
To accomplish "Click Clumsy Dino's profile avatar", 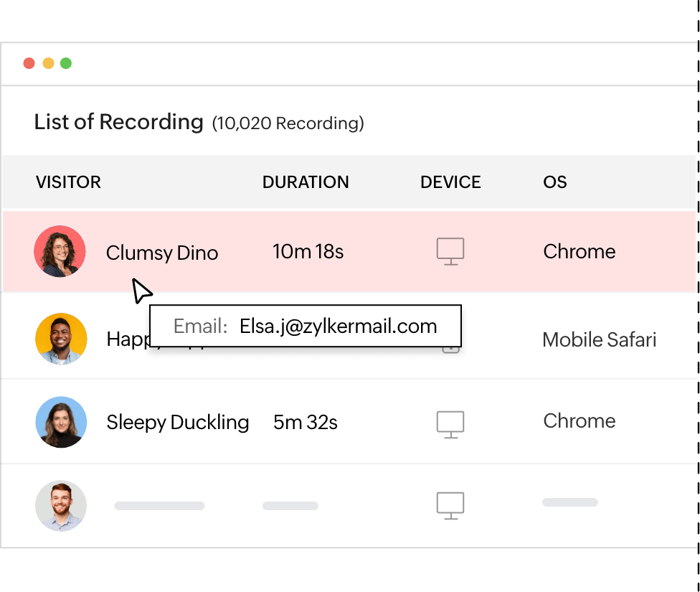I will coord(60,251).
